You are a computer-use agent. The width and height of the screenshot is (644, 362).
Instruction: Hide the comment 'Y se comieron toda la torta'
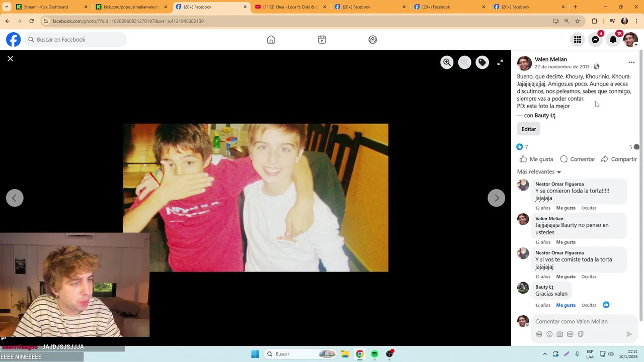click(x=589, y=208)
